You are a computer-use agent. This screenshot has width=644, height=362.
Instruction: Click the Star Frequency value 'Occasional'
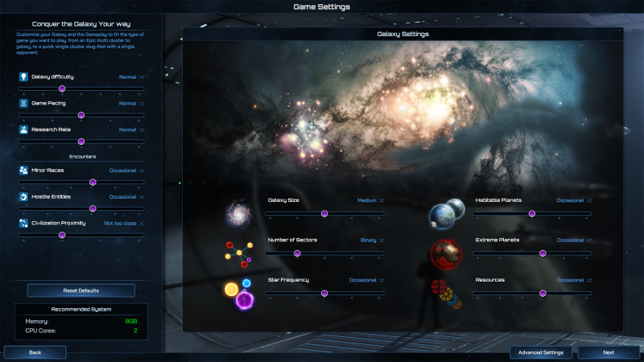tap(363, 280)
